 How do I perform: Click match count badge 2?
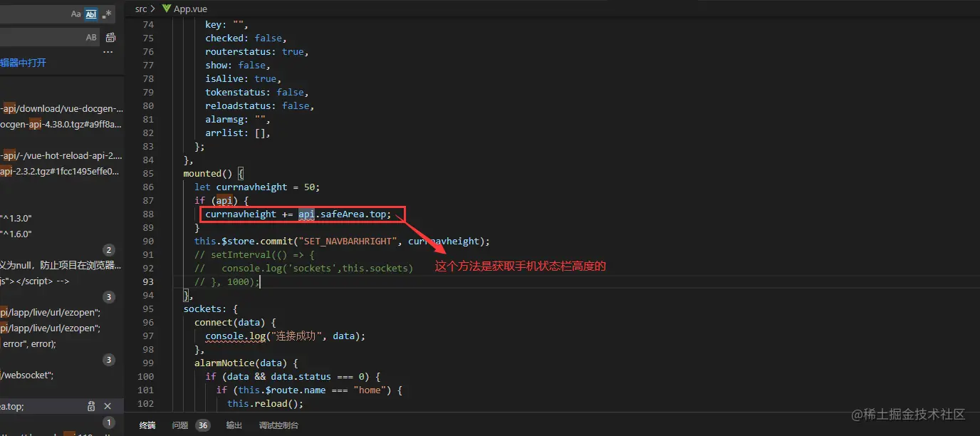click(109, 250)
